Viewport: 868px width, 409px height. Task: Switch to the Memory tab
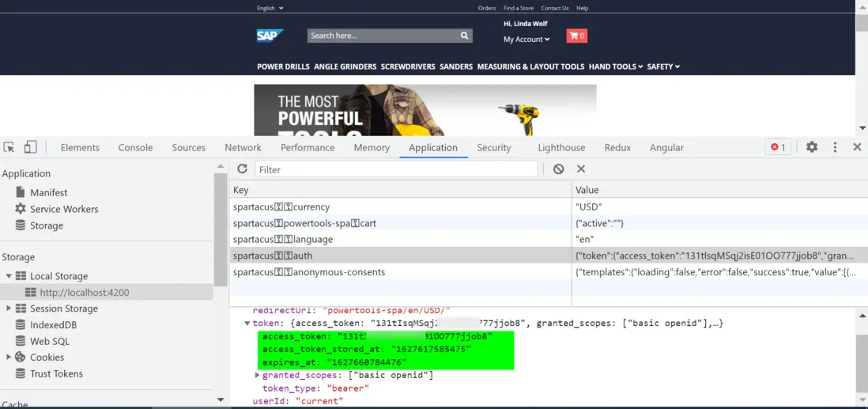pyautogui.click(x=372, y=147)
